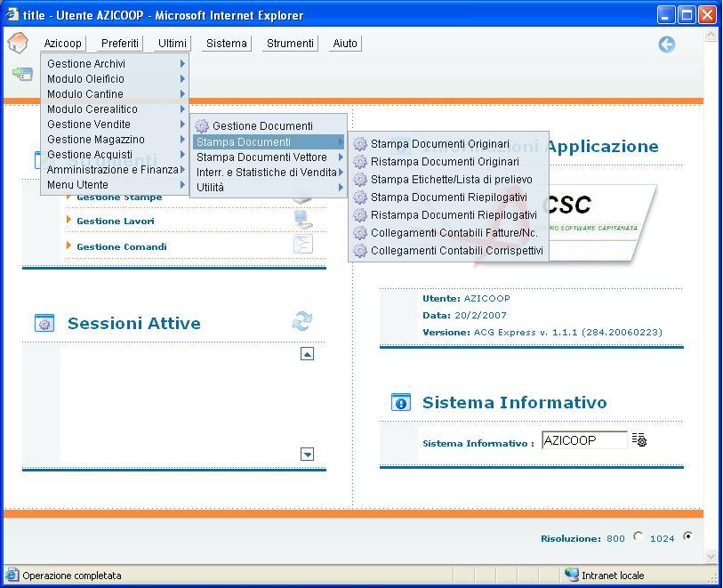Click gear icon of Gestione Documenti
This screenshot has height=588, width=723.
pyautogui.click(x=202, y=126)
